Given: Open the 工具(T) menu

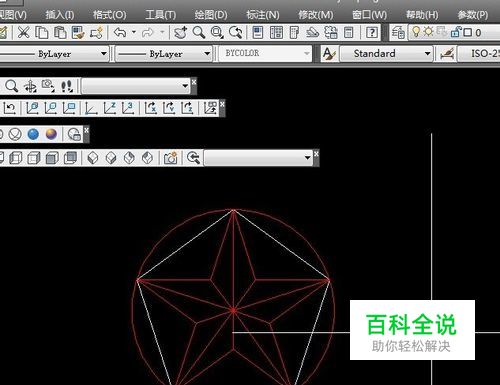Looking at the screenshot, I should click(x=160, y=15).
